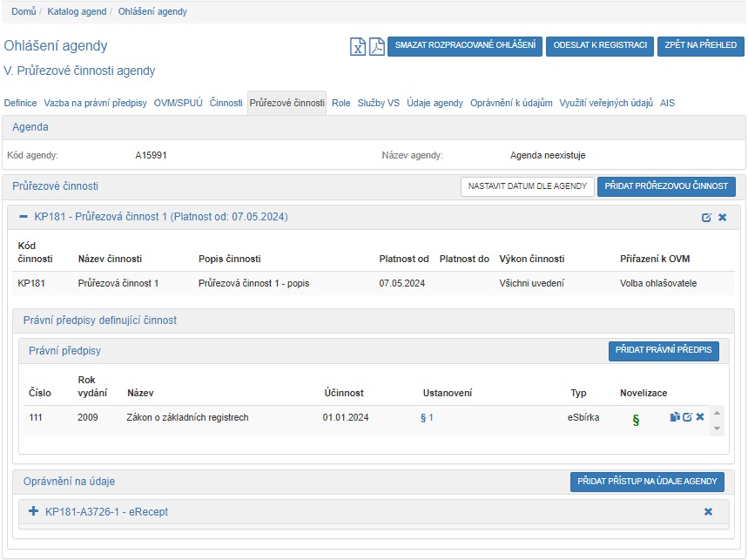
Task: Copy the legal regulation 111/2009 row
Action: coord(675,417)
